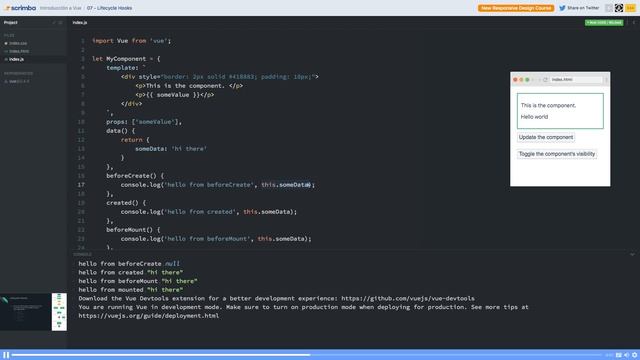Focus the index.html address bar in preview
This screenshot has height=360, width=640.
coord(576,80)
